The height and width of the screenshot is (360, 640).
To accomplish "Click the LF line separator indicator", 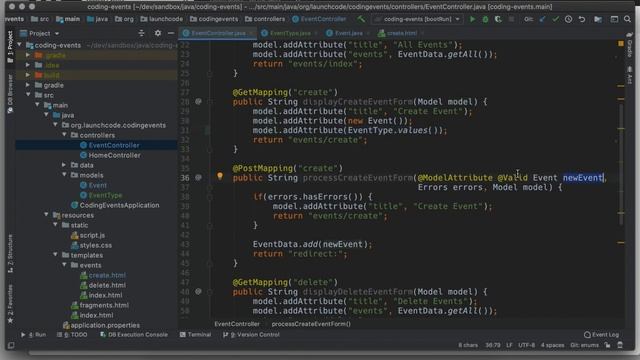I will click(x=509, y=345).
